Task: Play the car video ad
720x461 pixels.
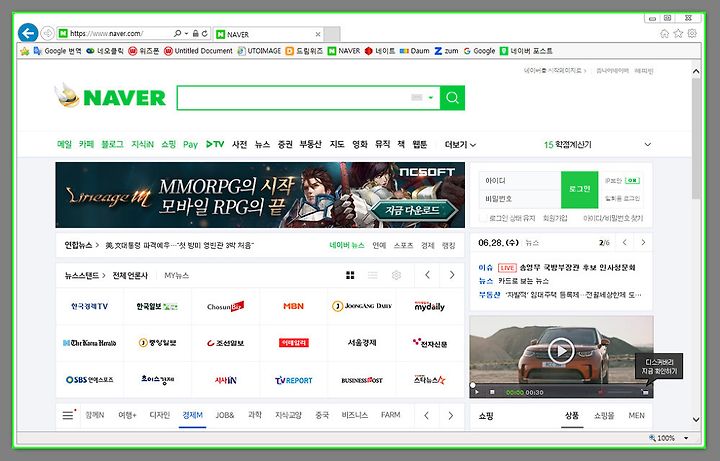Action: point(561,351)
